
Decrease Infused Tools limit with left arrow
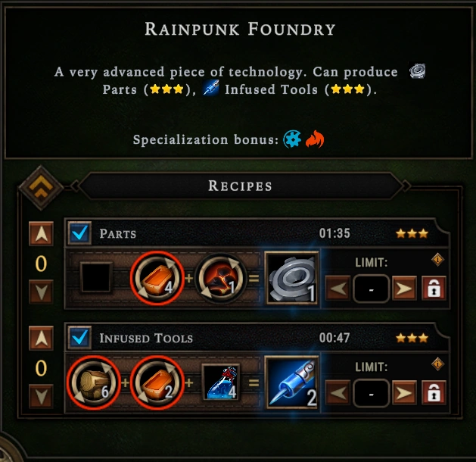(338, 393)
